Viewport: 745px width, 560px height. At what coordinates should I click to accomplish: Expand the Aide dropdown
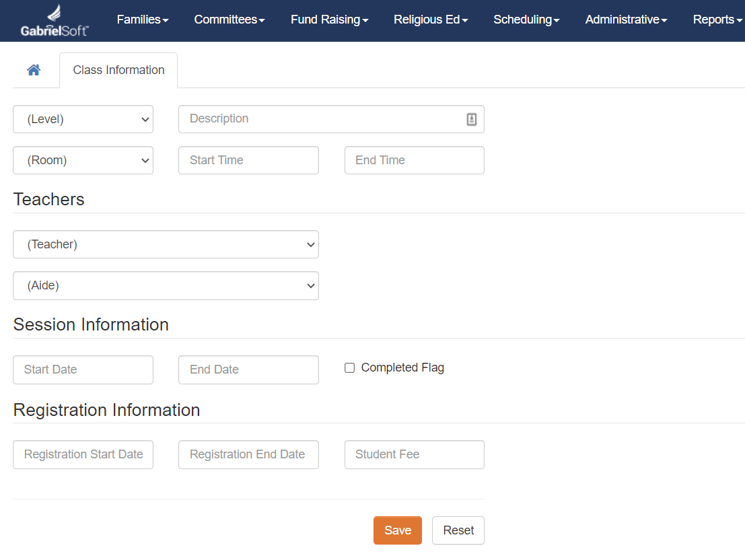pyautogui.click(x=166, y=285)
